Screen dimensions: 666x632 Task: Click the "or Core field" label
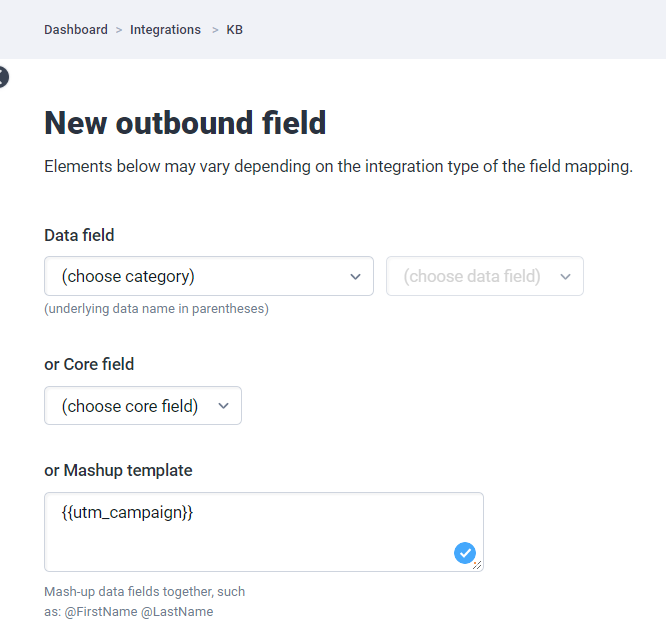click(x=89, y=365)
